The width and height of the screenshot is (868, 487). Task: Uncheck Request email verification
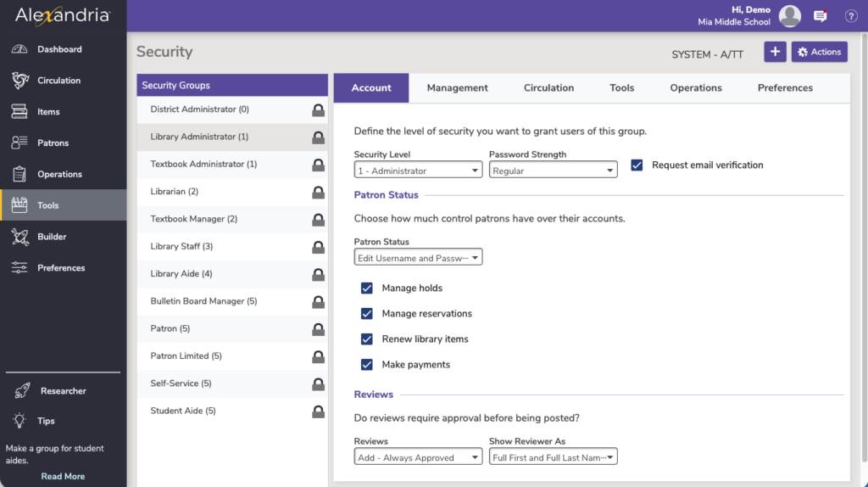tap(637, 165)
